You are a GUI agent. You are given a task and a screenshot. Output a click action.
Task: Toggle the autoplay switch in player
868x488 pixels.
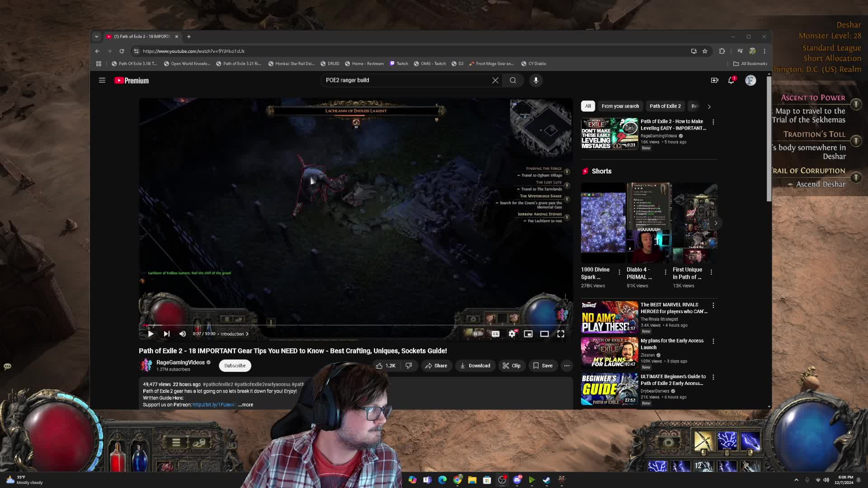[478, 334]
